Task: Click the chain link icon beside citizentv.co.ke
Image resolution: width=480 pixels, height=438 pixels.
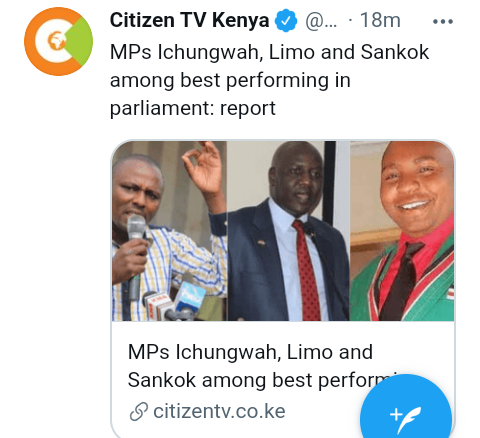Action: (x=139, y=411)
